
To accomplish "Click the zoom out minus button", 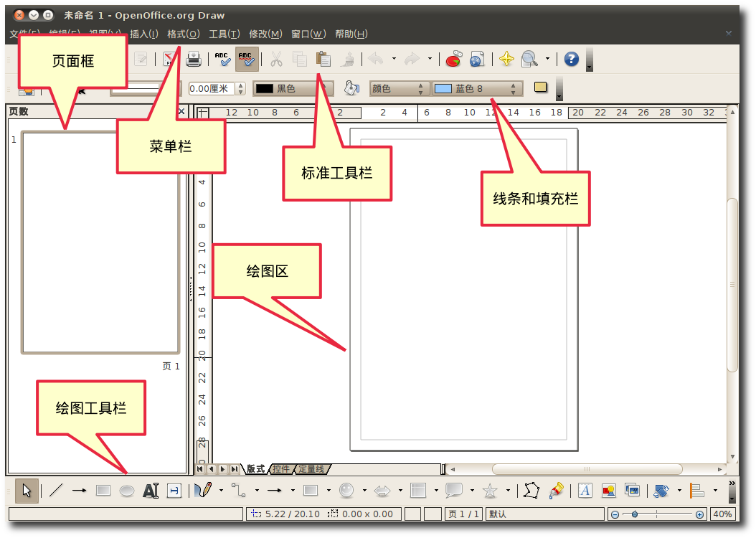I will 615,514.
